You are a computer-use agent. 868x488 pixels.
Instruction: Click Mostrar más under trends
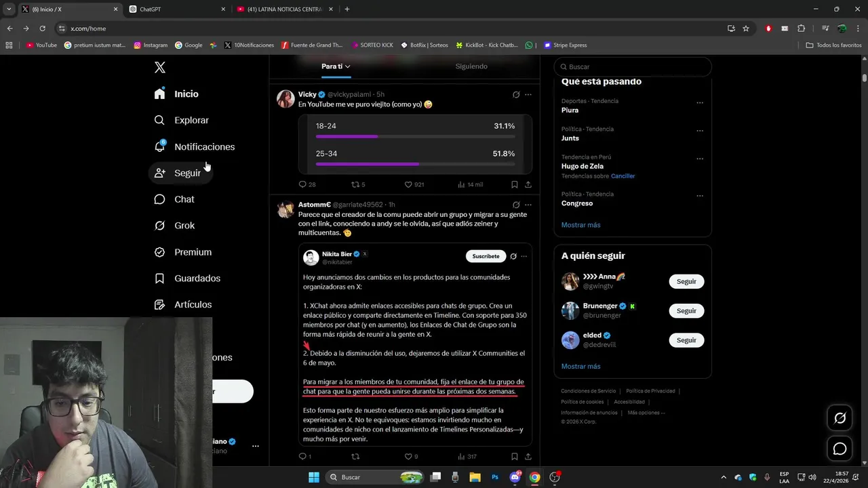[x=580, y=225]
